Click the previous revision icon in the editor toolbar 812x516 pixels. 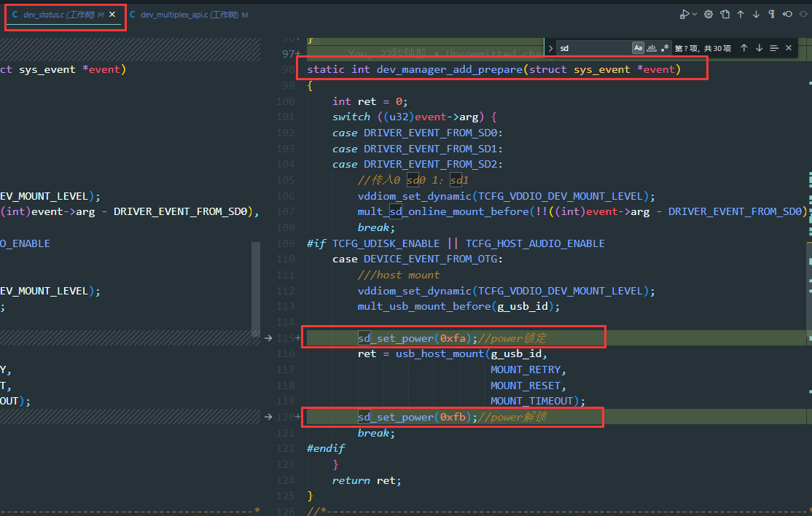[x=788, y=15]
